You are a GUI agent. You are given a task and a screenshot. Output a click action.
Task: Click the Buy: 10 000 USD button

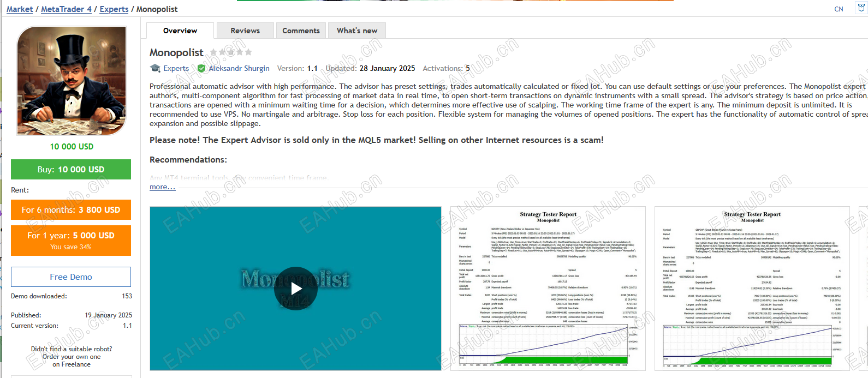tap(71, 169)
